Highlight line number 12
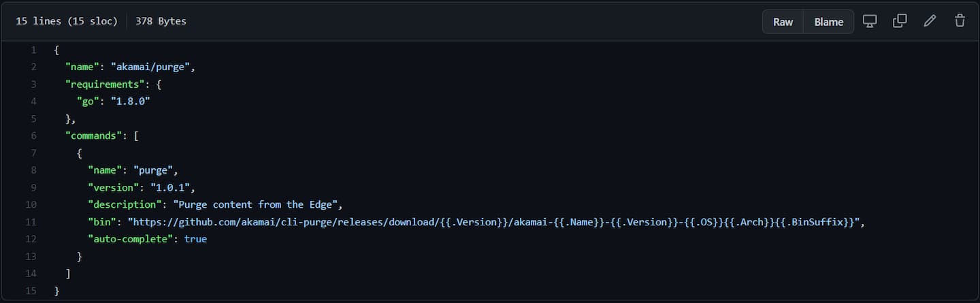980x303 pixels. (x=31, y=239)
